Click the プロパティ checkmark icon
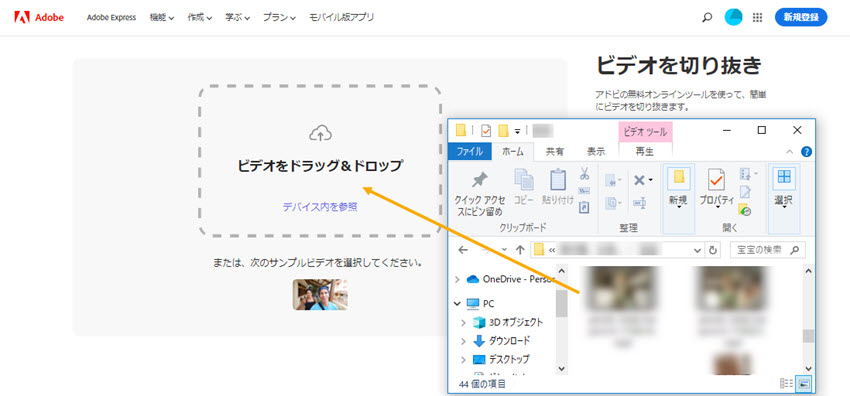Image resolution: width=850 pixels, height=396 pixels. 716,179
